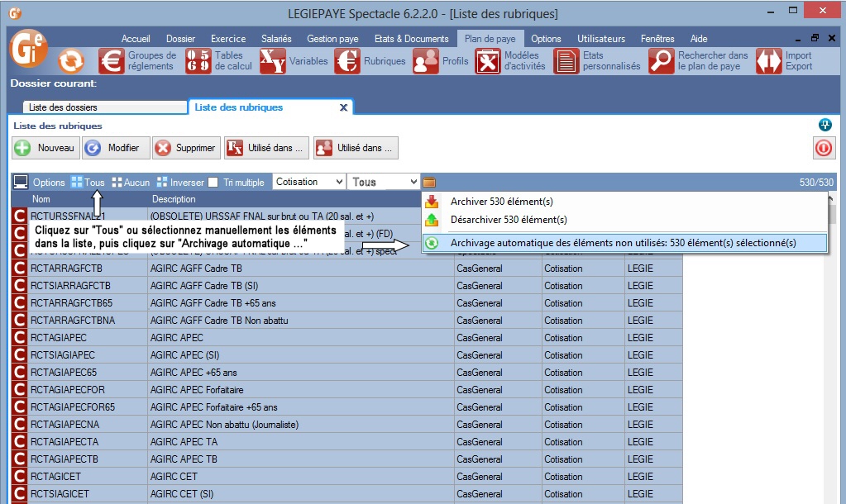Open Etats personnalisés

[566, 61]
